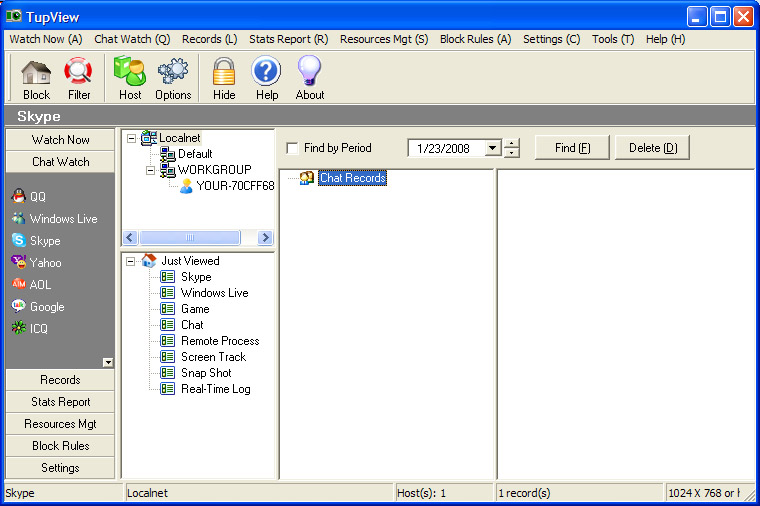Click the Find (F) button
760x506 pixels.
(x=572, y=148)
